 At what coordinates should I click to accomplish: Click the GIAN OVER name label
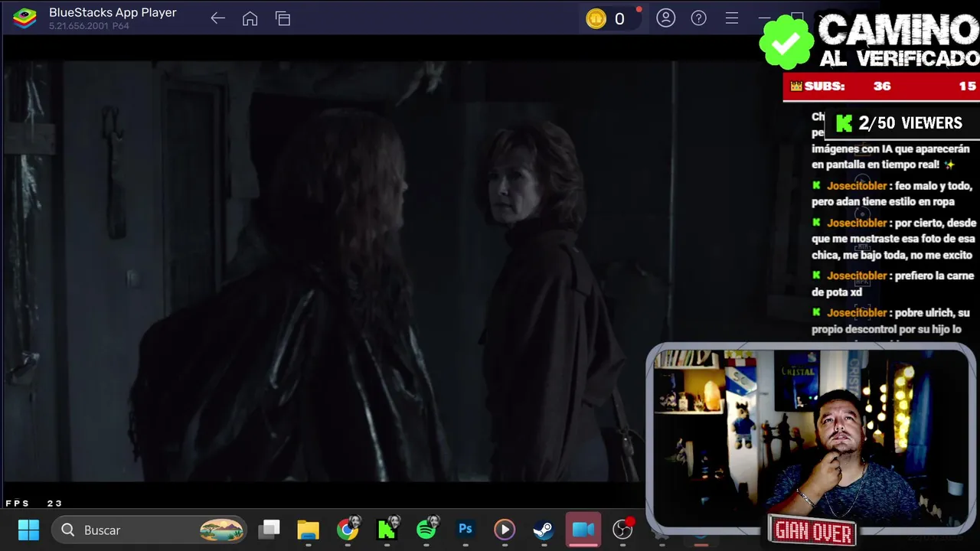pyautogui.click(x=812, y=530)
